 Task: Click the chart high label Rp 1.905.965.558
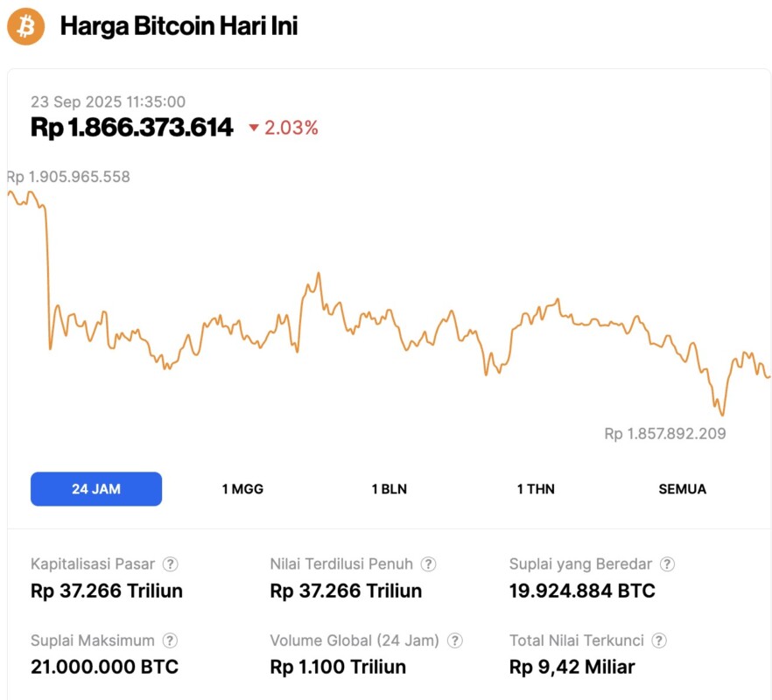tap(68, 177)
